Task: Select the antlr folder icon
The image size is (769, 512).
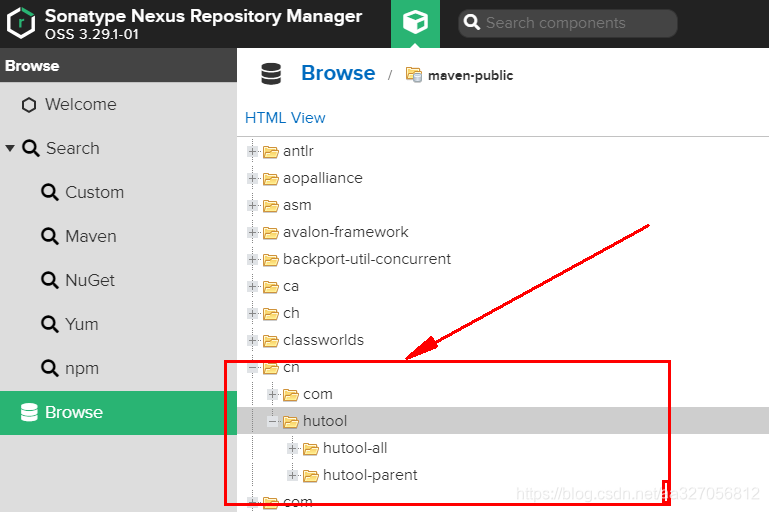Action: pyautogui.click(x=270, y=152)
